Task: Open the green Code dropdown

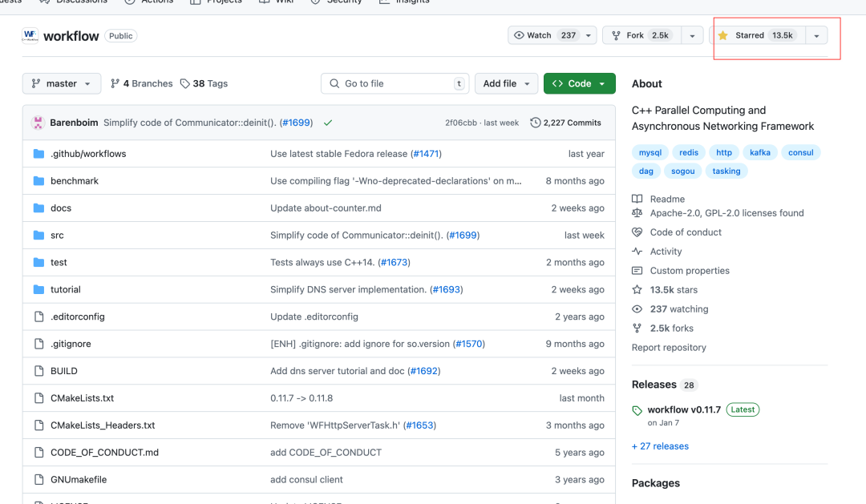Action: pos(580,83)
